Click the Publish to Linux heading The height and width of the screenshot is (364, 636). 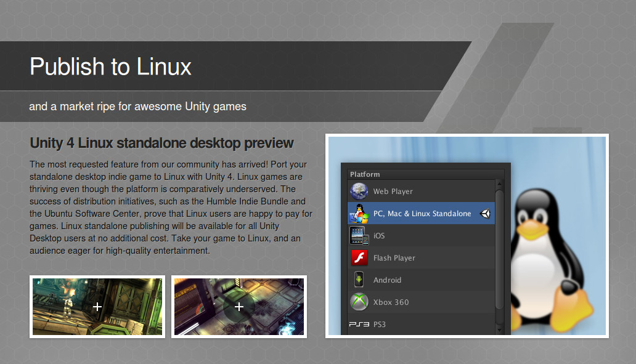tap(110, 67)
